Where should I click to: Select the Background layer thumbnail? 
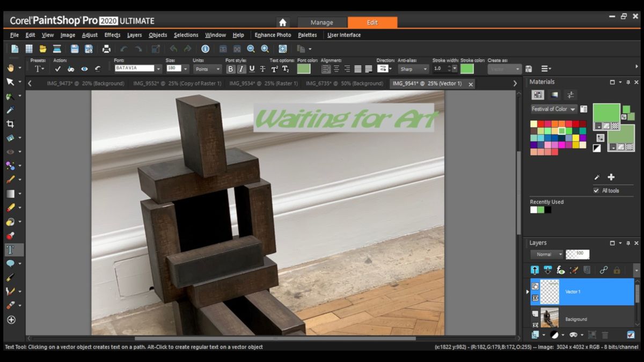pos(549,317)
